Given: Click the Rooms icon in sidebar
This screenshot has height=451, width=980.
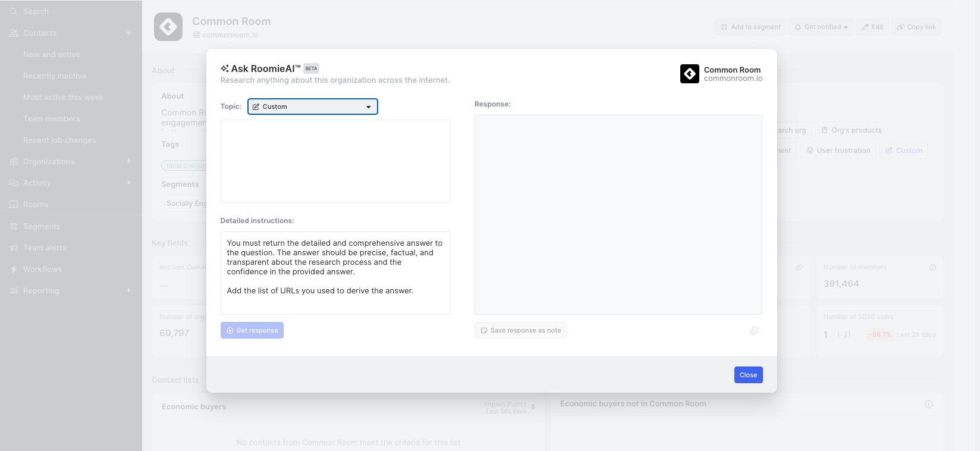Looking at the screenshot, I should tap(14, 205).
